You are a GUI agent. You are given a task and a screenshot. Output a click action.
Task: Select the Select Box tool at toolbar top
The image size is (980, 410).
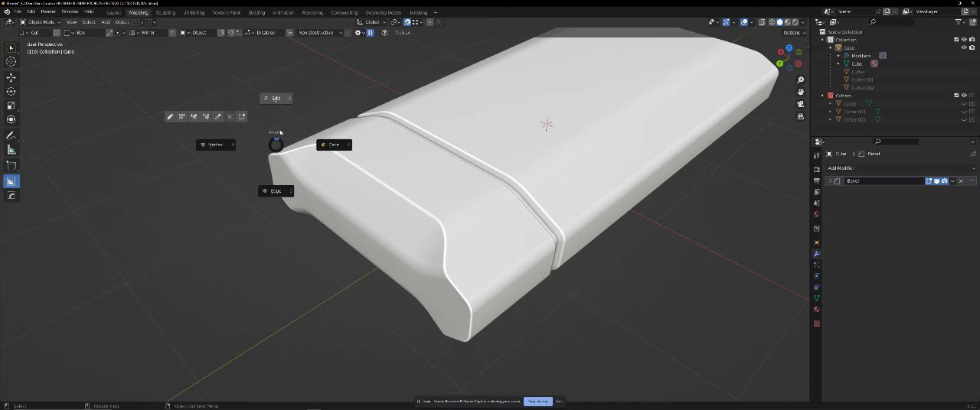pos(11,47)
